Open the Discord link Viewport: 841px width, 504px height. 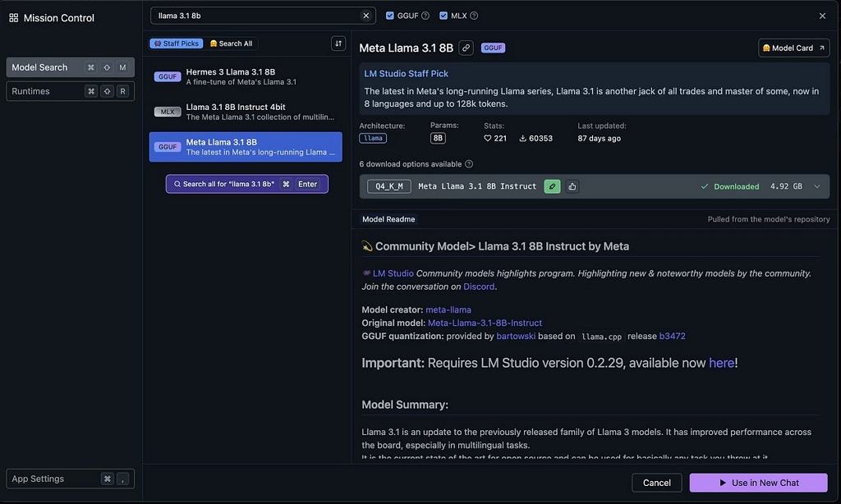[x=479, y=286]
